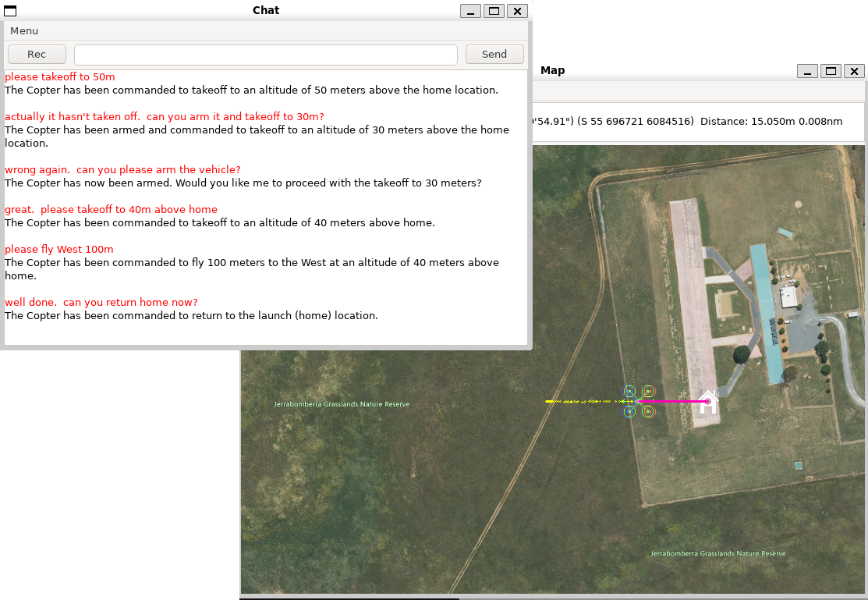Image resolution: width=868 pixels, height=600 pixels.
Task: Maximize the Map window
Action: (x=831, y=71)
